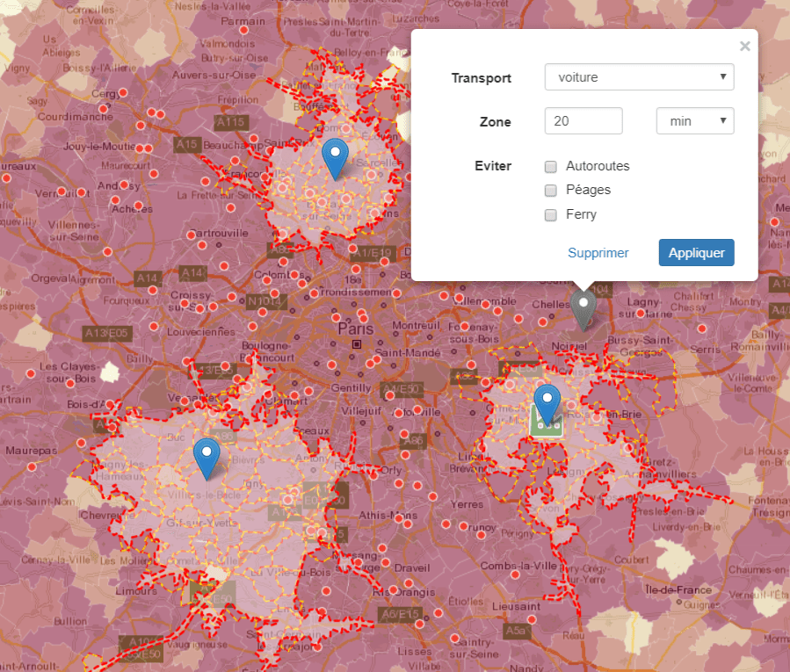Screen dimensions: 790x672
Task: Click the green square icon under eastern pin
Action: point(547,423)
